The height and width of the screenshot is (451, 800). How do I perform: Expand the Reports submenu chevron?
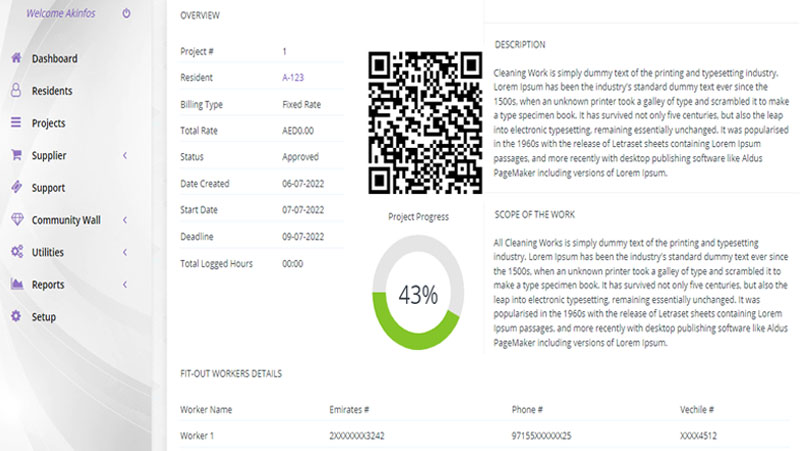point(125,284)
